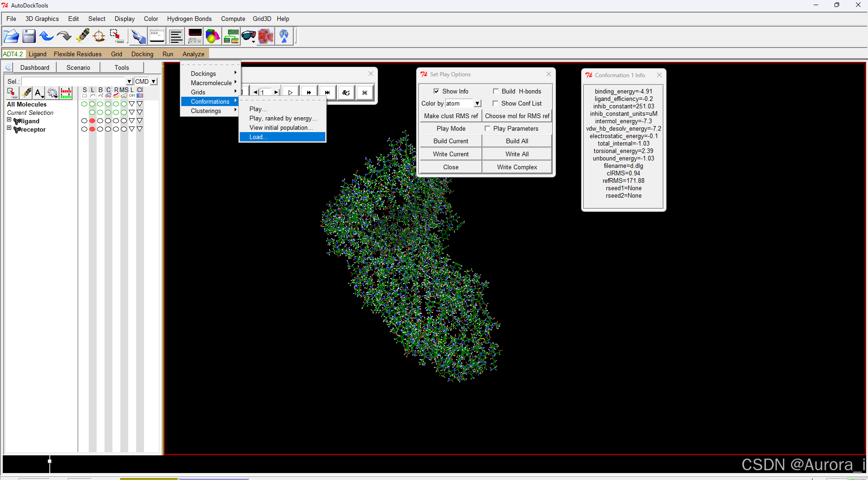Viewport: 868px width, 480px height.
Task: Expand the Macromolecule submenu
Action: point(210,83)
